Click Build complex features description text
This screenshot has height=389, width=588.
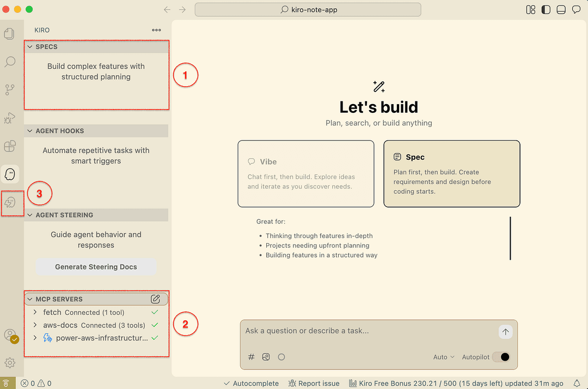(x=96, y=71)
